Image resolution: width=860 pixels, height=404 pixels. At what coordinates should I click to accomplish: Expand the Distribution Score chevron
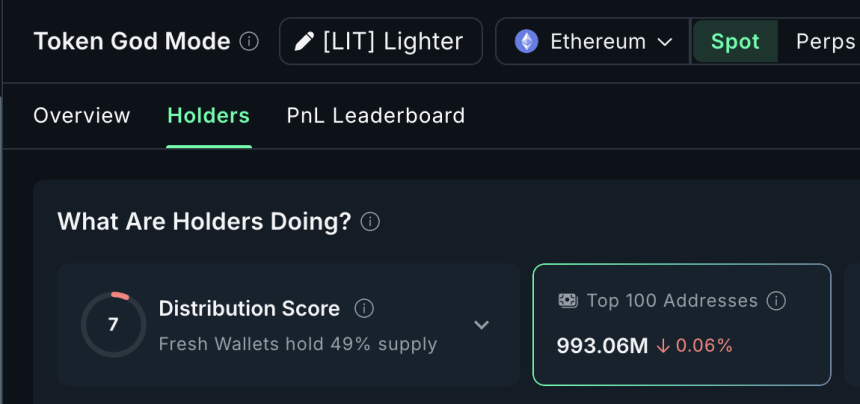click(481, 325)
